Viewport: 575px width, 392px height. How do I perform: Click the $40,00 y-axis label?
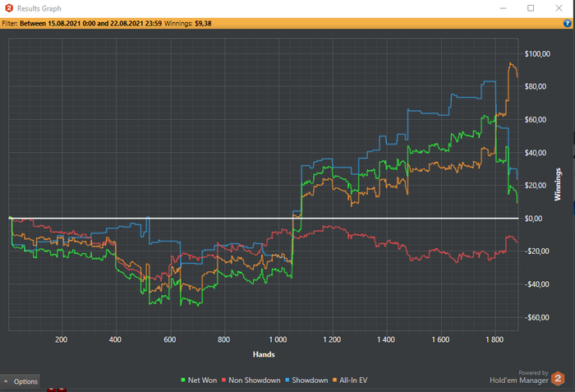coord(536,153)
